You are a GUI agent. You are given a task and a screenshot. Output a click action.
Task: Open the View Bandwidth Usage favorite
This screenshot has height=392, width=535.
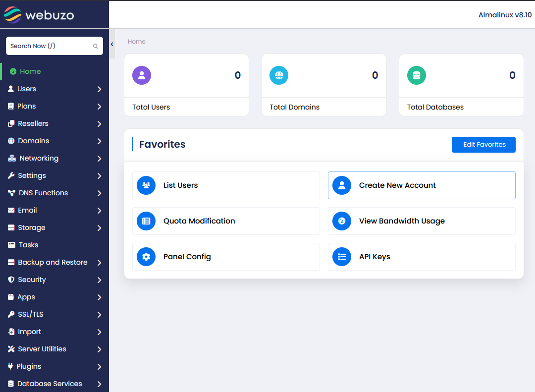click(422, 221)
